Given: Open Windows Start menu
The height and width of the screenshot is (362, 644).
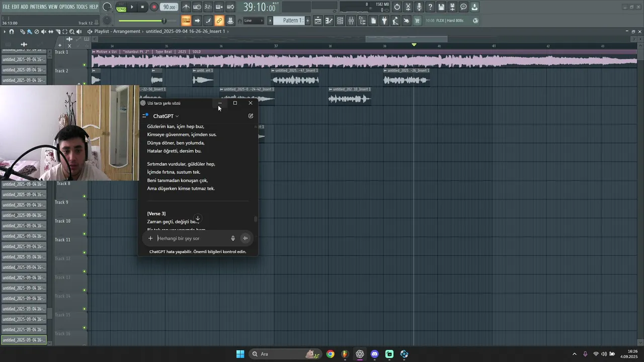Looking at the screenshot, I should [240, 354].
